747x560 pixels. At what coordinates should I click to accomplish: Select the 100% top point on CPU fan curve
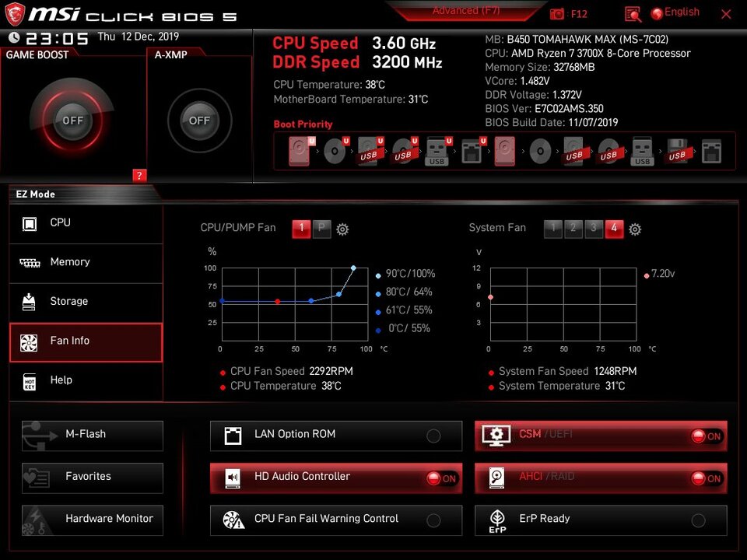(x=353, y=268)
